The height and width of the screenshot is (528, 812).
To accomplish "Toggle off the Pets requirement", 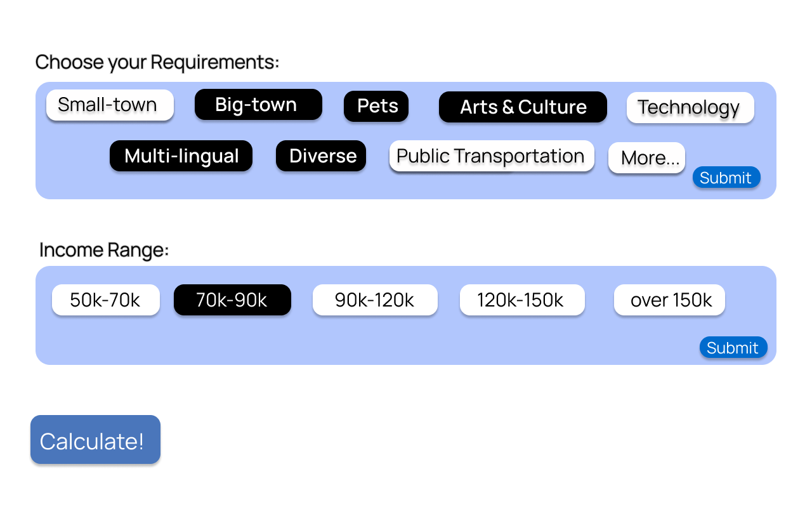I will (x=376, y=106).
